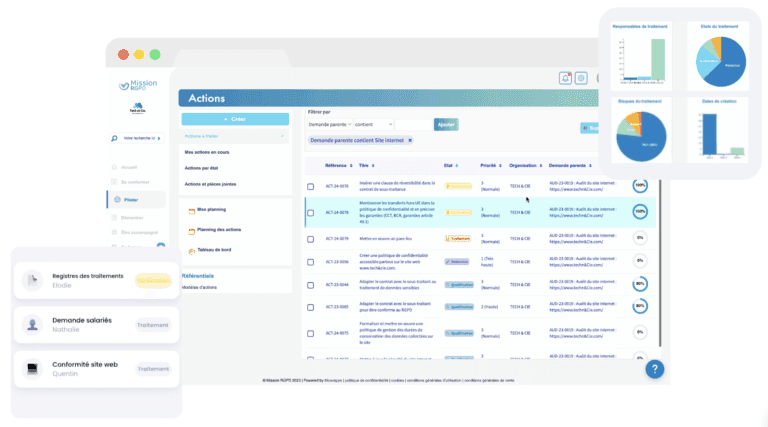Click the settings icon beside the bell
Screen dimensions: 768x427
tap(581, 78)
